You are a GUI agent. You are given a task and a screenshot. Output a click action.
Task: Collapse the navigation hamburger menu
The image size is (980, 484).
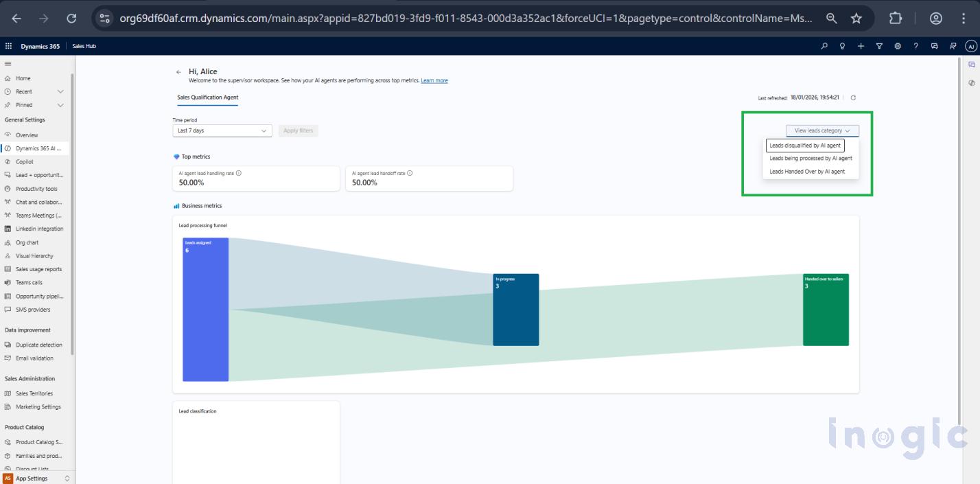point(8,64)
